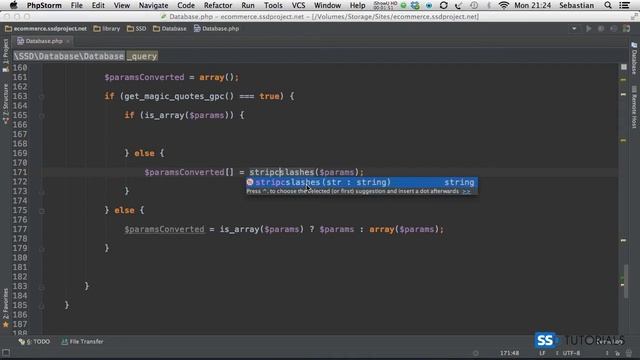Collapse the fold marker at line 179
The image size is (640, 360).
42,249
